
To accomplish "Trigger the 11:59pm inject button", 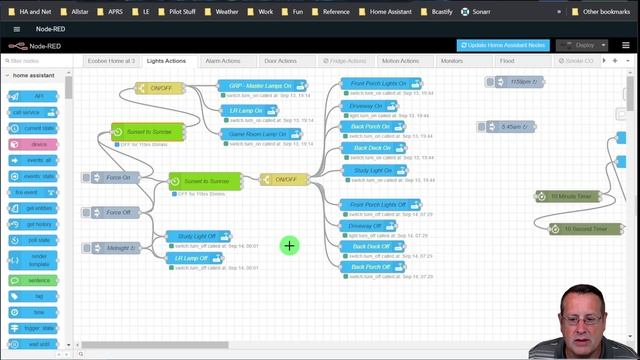I will 489,82.
